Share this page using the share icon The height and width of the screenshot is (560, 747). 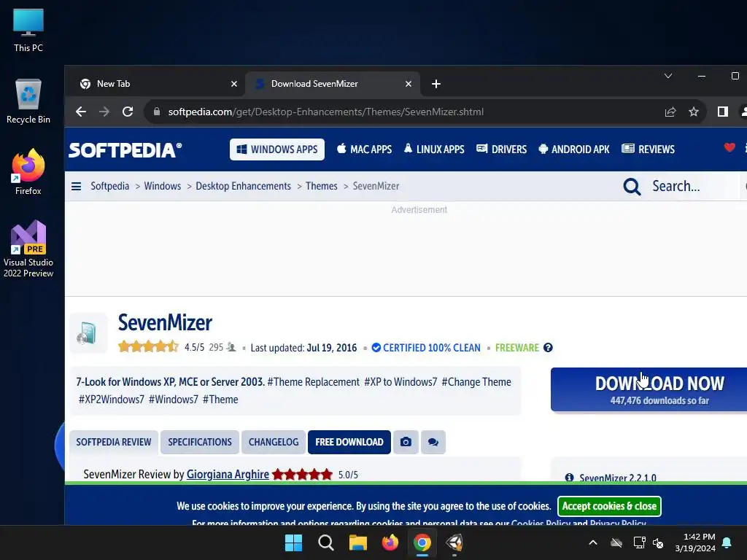[670, 112]
